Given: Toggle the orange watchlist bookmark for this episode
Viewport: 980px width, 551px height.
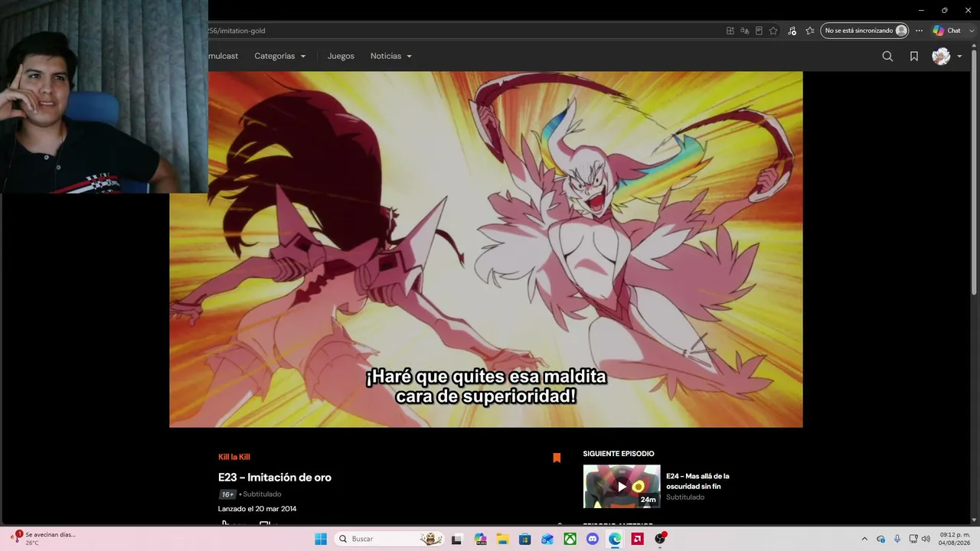Looking at the screenshot, I should [x=557, y=458].
